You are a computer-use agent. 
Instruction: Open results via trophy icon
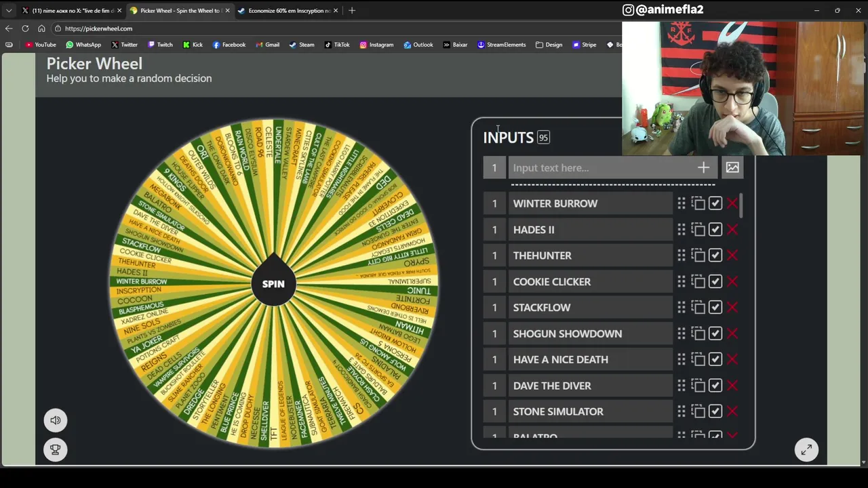[56, 449]
